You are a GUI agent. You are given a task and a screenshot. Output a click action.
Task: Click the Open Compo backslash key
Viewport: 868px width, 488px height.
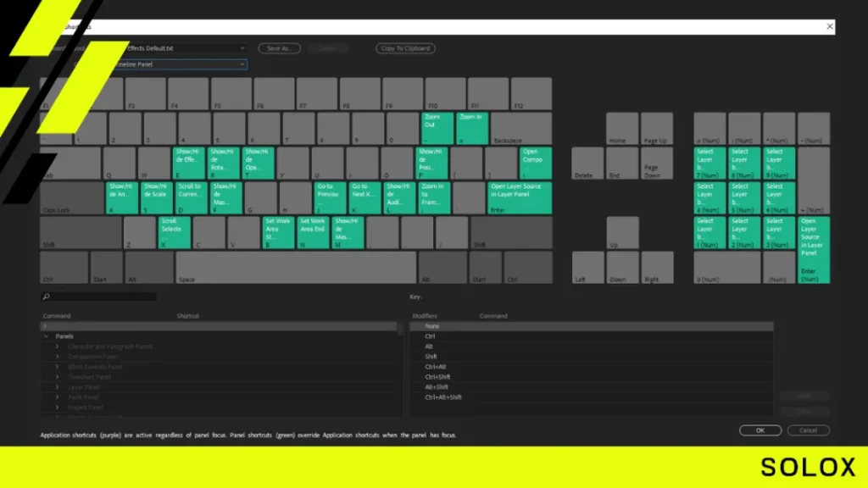point(536,164)
